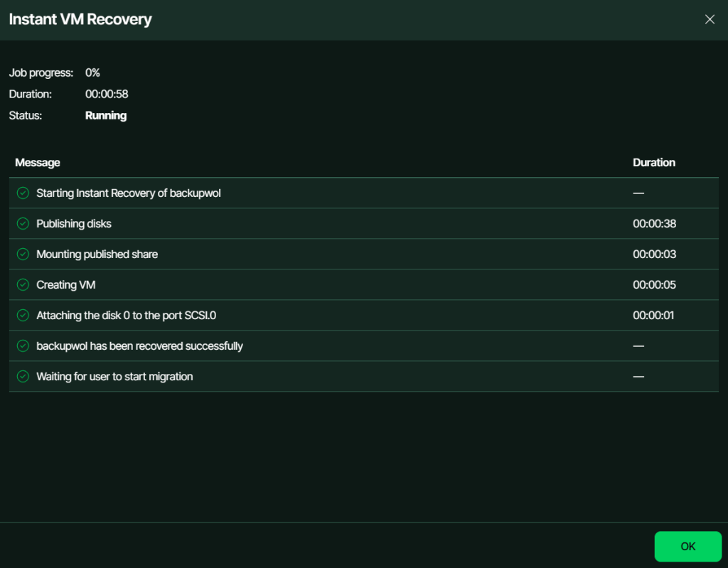
Task: Click the OK button
Action: [x=687, y=546]
